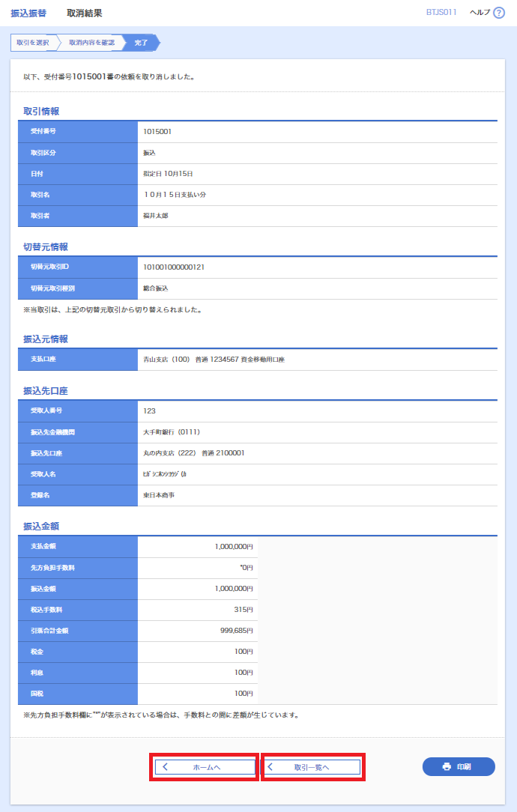Open the ヘルプ link text
The height and width of the screenshot is (812, 517).
[480, 13]
